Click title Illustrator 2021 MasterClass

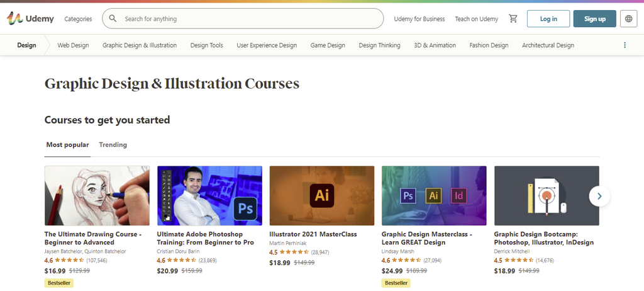pos(313,234)
